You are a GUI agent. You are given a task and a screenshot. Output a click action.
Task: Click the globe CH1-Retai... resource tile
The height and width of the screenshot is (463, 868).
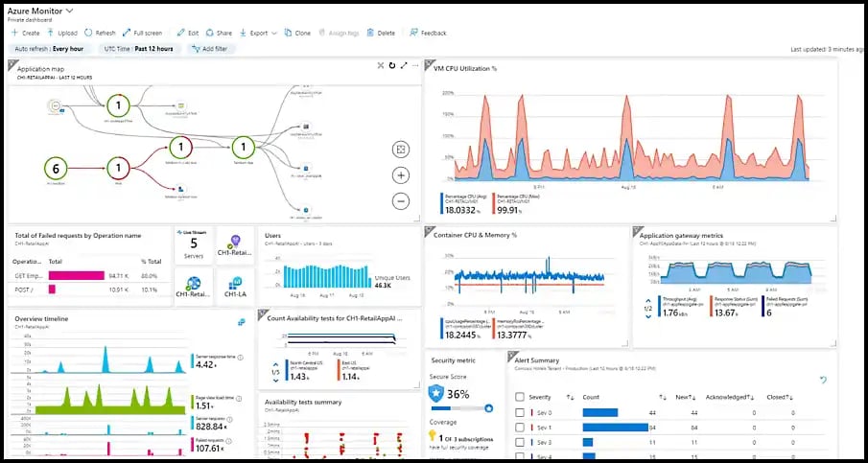(x=194, y=287)
